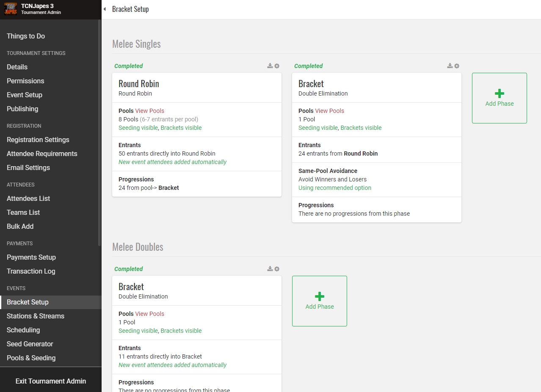Click 24 entrants from Round Robin

click(x=338, y=154)
